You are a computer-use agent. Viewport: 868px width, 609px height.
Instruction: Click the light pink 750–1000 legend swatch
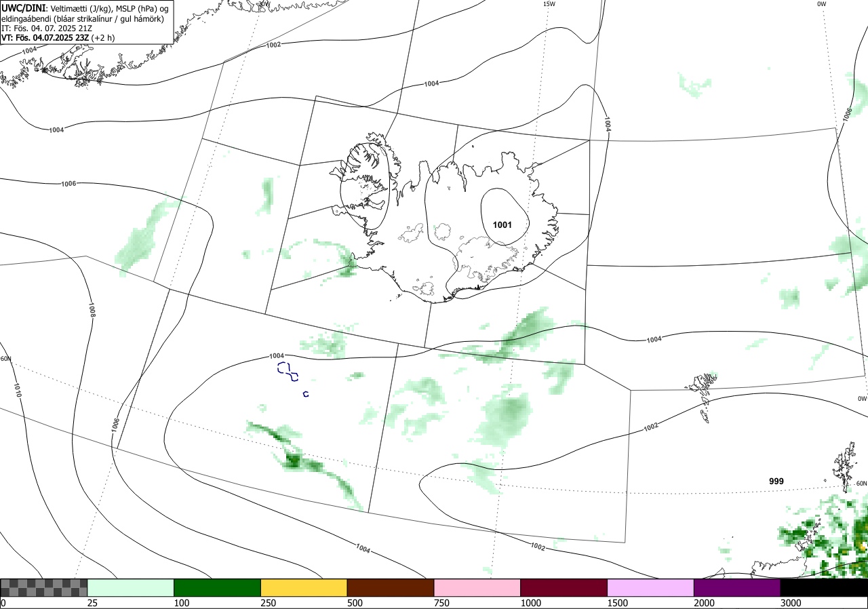[477, 587]
